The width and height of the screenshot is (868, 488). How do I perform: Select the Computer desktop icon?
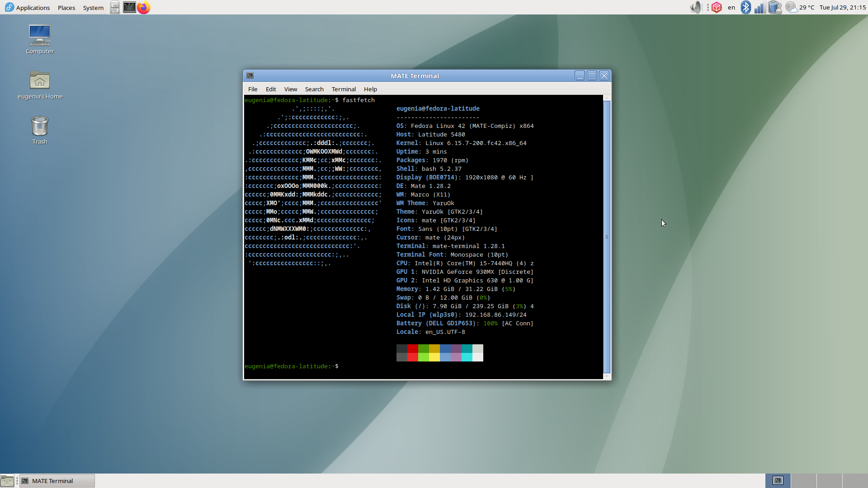click(x=40, y=39)
